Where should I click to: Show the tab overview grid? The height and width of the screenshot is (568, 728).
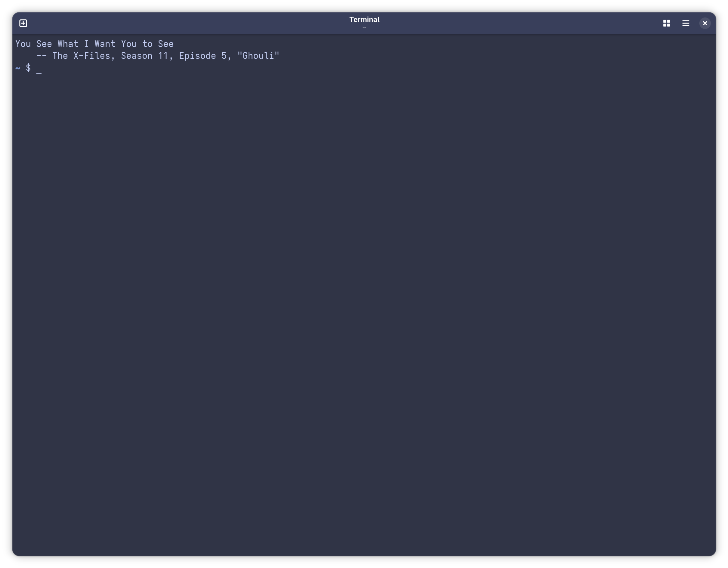click(666, 23)
